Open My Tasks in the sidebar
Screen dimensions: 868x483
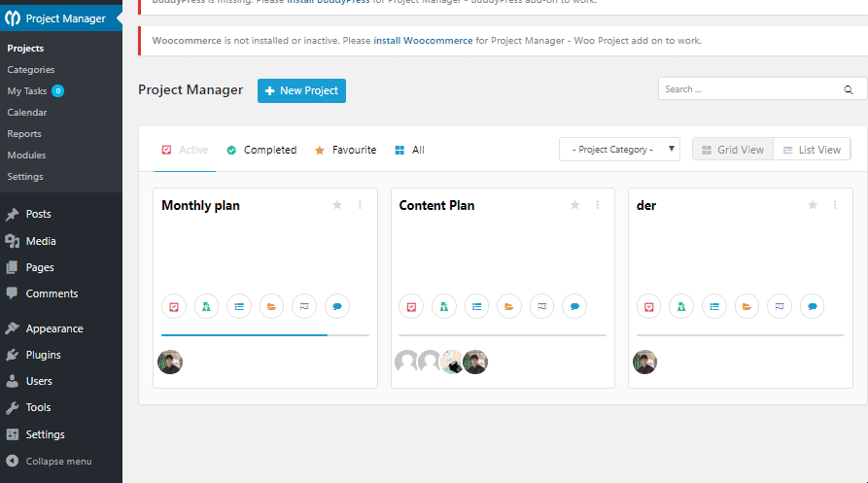point(27,91)
